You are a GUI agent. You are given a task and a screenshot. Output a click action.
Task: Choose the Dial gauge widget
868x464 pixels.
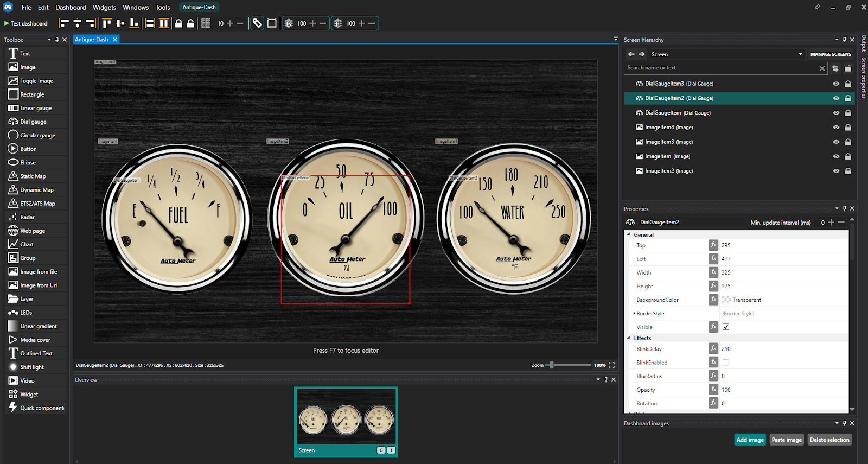tap(36, 122)
